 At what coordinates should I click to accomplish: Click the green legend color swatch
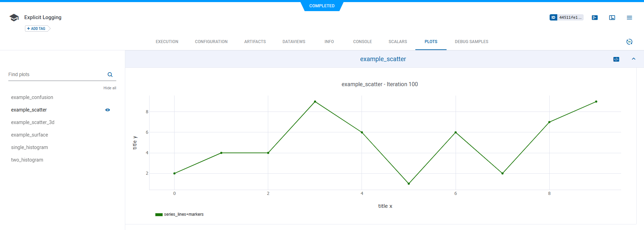coord(159,215)
